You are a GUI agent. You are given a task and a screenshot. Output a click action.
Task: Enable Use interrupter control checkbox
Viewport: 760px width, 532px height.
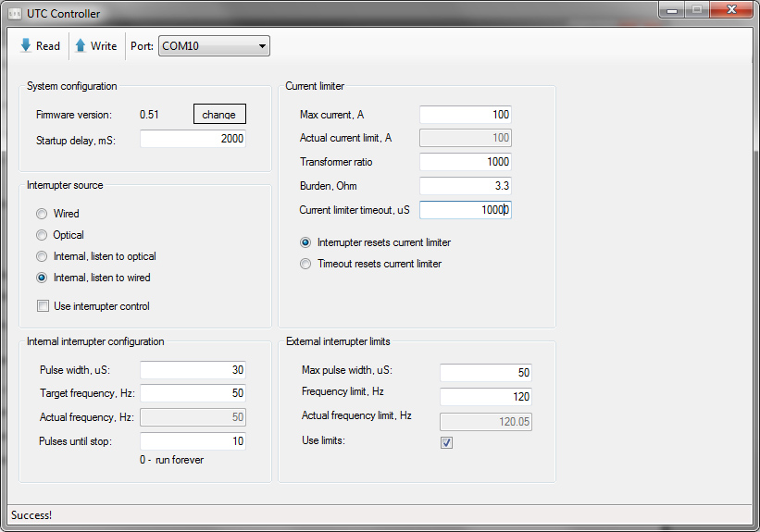point(43,306)
